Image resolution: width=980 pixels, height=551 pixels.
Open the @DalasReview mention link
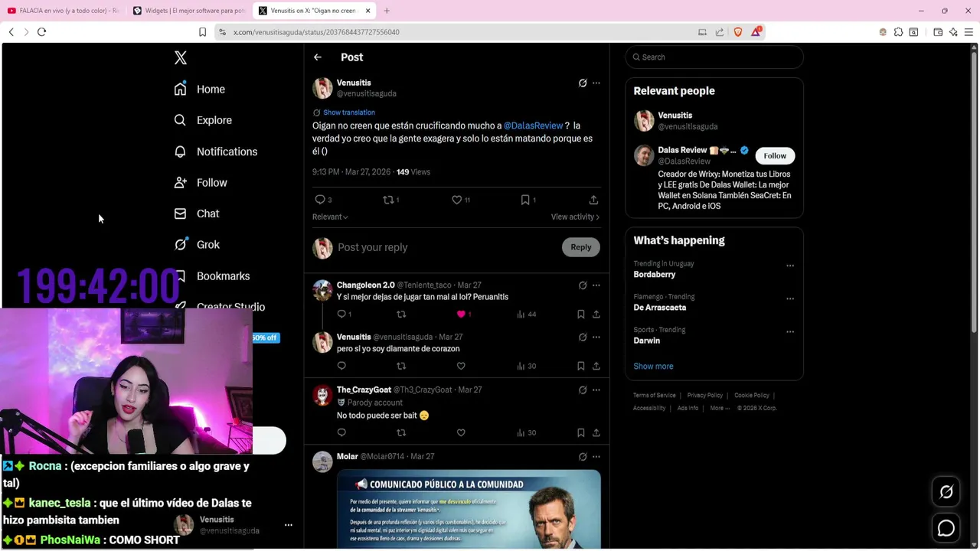click(533, 126)
